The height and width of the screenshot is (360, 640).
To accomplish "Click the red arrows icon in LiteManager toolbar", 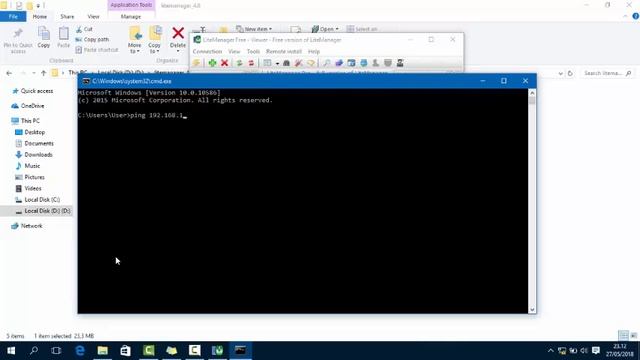I will tap(251, 63).
